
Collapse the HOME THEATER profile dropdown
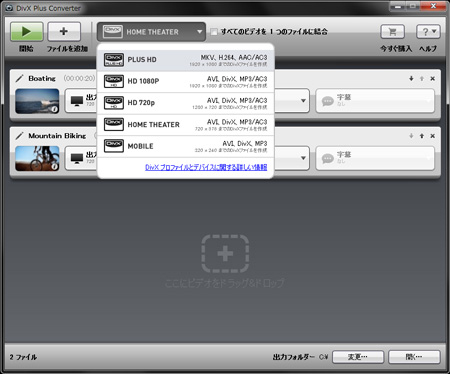[151, 32]
